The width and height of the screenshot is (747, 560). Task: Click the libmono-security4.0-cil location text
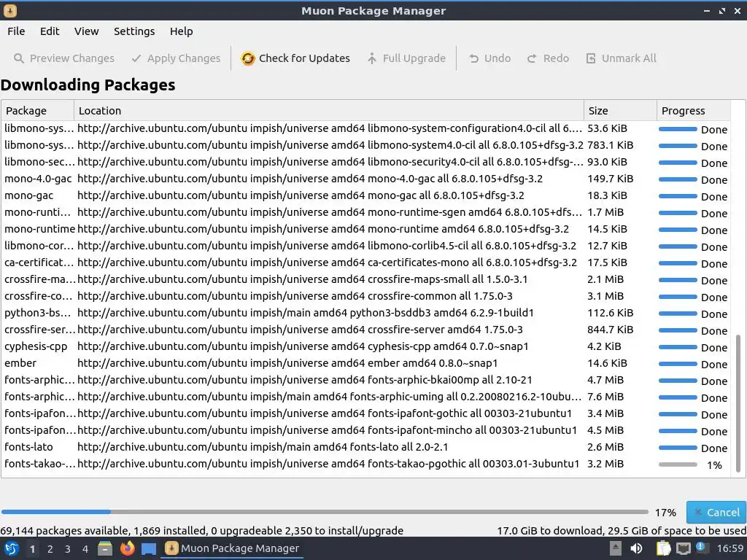[x=330, y=162]
